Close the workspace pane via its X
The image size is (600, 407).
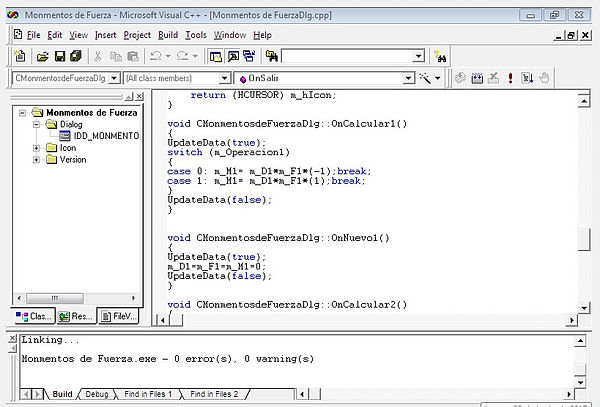[139, 96]
